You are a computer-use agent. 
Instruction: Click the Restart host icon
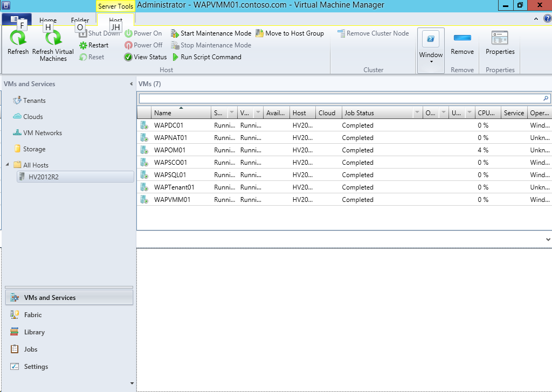tap(83, 45)
